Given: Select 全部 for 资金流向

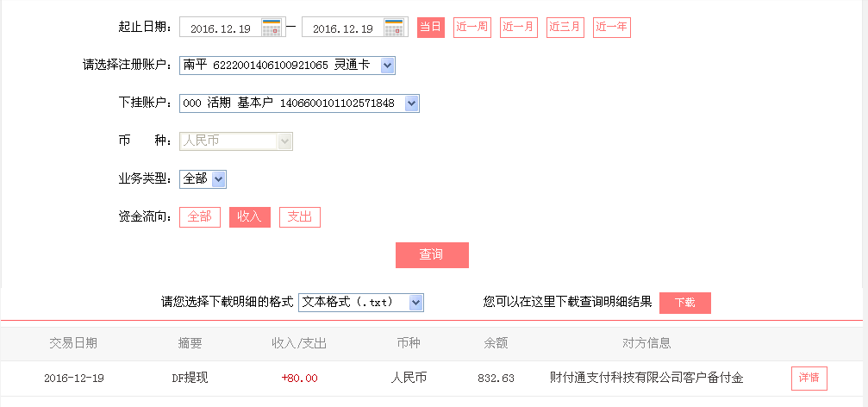Looking at the screenshot, I should (x=200, y=217).
